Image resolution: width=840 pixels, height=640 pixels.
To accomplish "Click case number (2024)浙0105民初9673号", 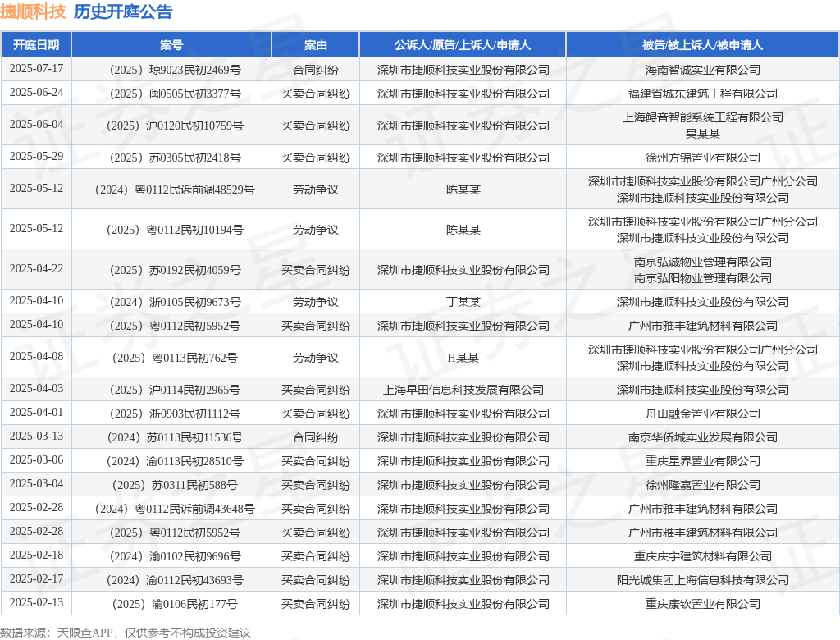I will tap(175, 302).
